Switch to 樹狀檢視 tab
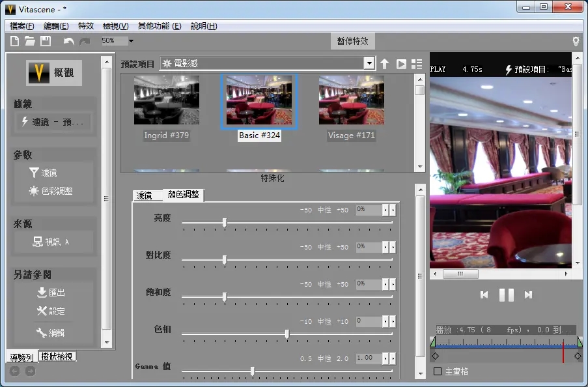The width and height of the screenshot is (588, 387). [x=57, y=356]
